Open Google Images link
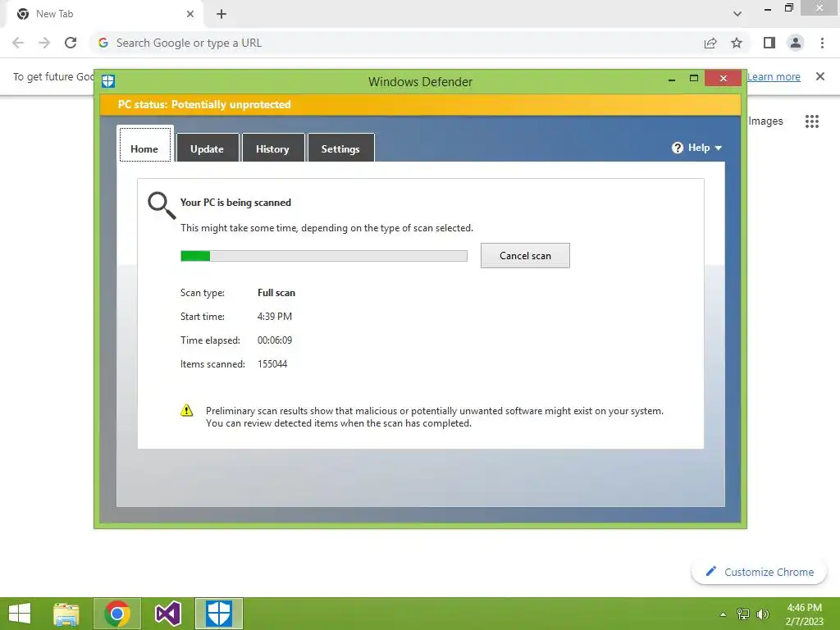The image size is (840, 630). click(x=765, y=121)
